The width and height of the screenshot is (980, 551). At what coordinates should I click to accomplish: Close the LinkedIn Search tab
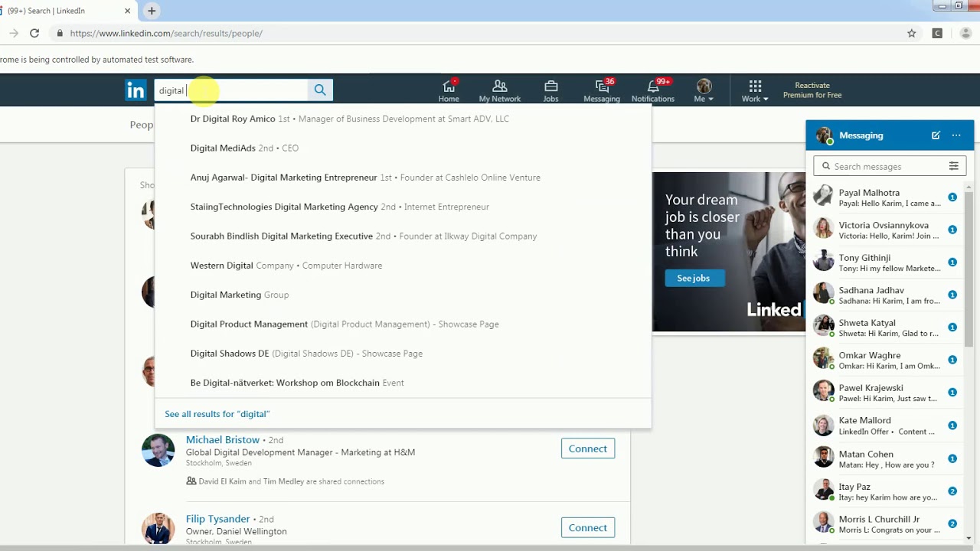pyautogui.click(x=127, y=11)
